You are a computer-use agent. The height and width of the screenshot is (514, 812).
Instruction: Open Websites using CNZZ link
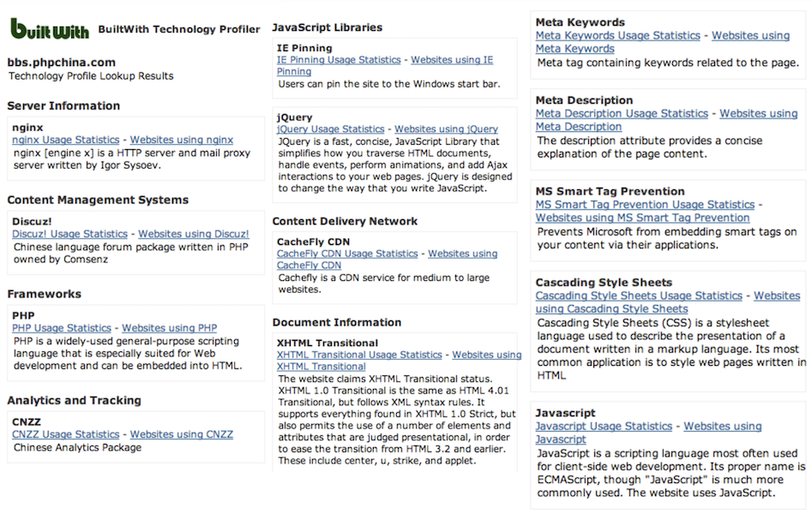[x=182, y=434]
